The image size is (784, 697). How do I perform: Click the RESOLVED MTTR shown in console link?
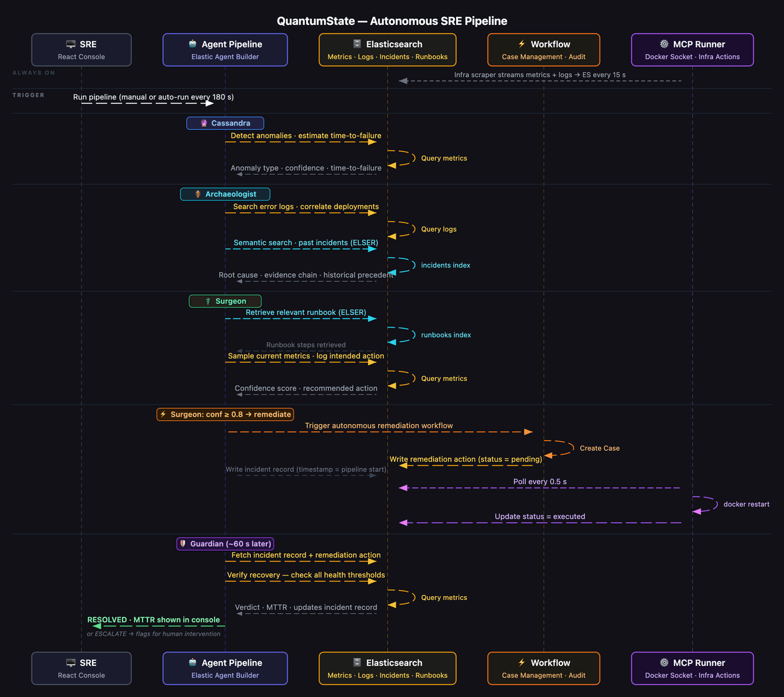pos(153,620)
